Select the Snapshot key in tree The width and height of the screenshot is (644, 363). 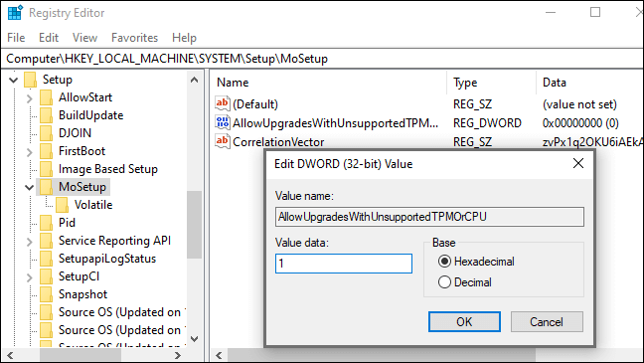(82, 294)
